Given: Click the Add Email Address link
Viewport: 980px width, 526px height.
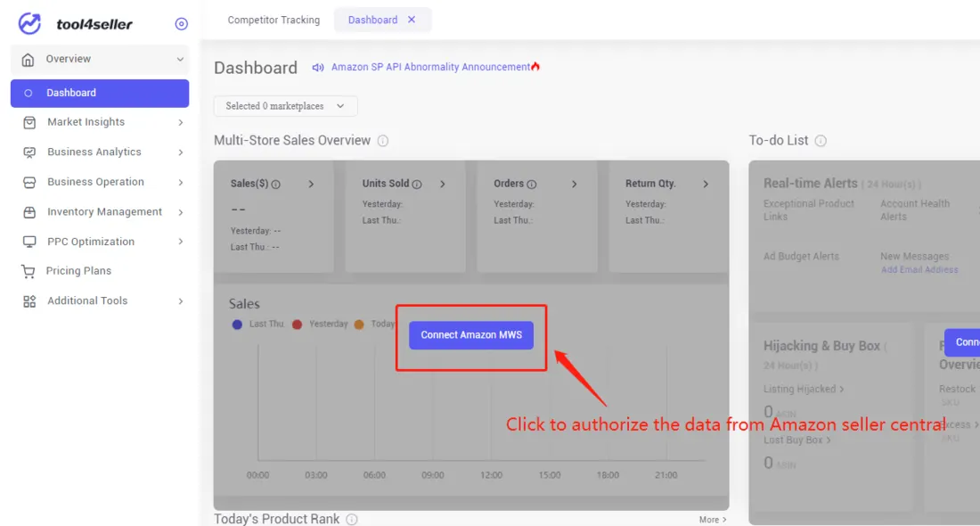Looking at the screenshot, I should pyautogui.click(x=919, y=269).
